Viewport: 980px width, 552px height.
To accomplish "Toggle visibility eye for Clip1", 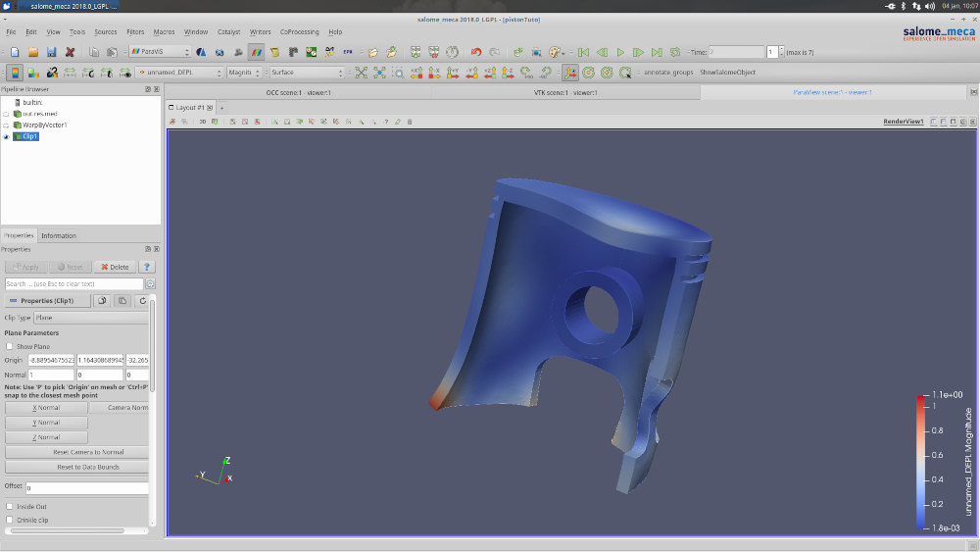I will pos(7,137).
